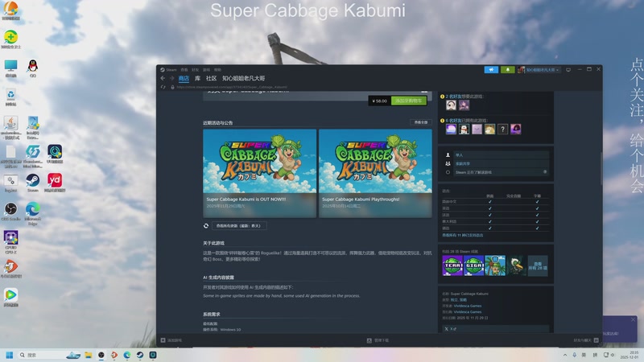
Task: Reload the store page with refresh icon
Action: pos(163,87)
